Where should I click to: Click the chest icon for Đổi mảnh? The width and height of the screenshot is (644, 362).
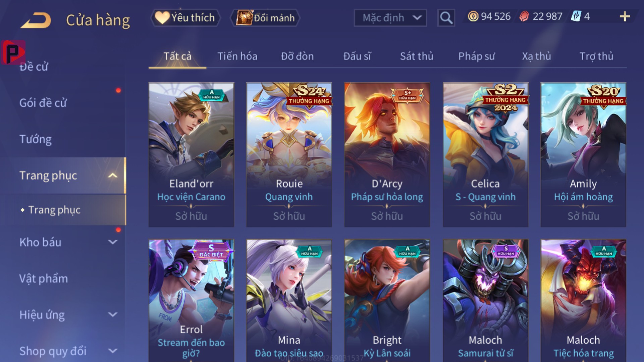pyautogui.click(x=244, y=17)
